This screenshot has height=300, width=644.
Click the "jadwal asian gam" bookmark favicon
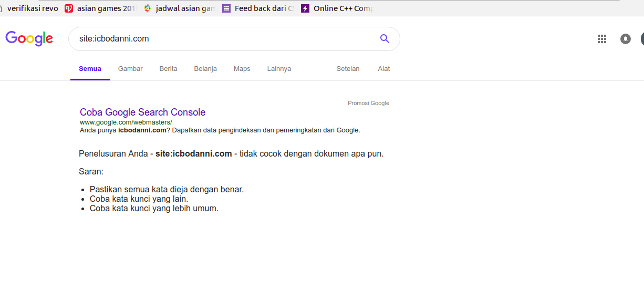148,8
